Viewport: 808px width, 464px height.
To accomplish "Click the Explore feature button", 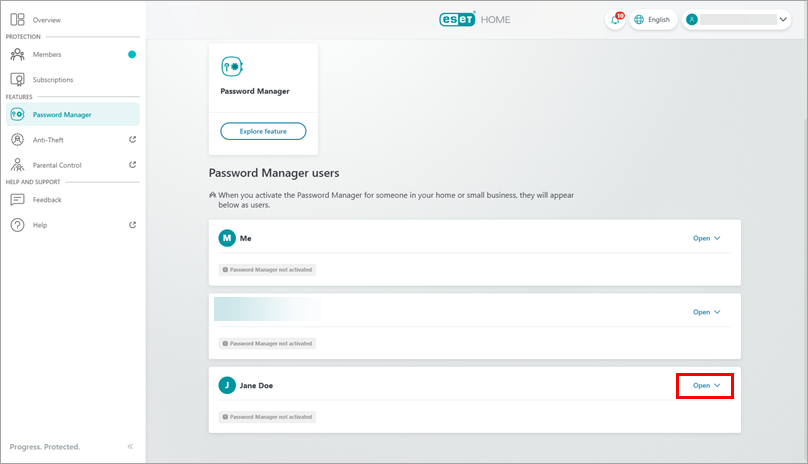I will (263, 131).
